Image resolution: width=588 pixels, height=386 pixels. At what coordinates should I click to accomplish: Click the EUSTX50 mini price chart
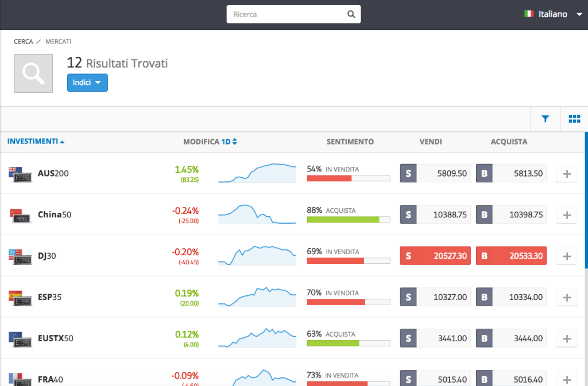coord(257,338)
